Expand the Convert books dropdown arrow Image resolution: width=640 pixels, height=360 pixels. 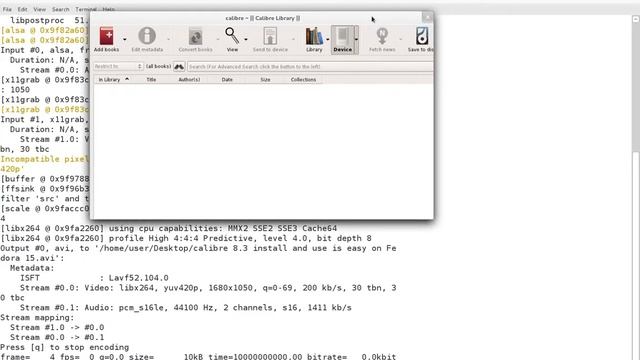pos(218,39)
